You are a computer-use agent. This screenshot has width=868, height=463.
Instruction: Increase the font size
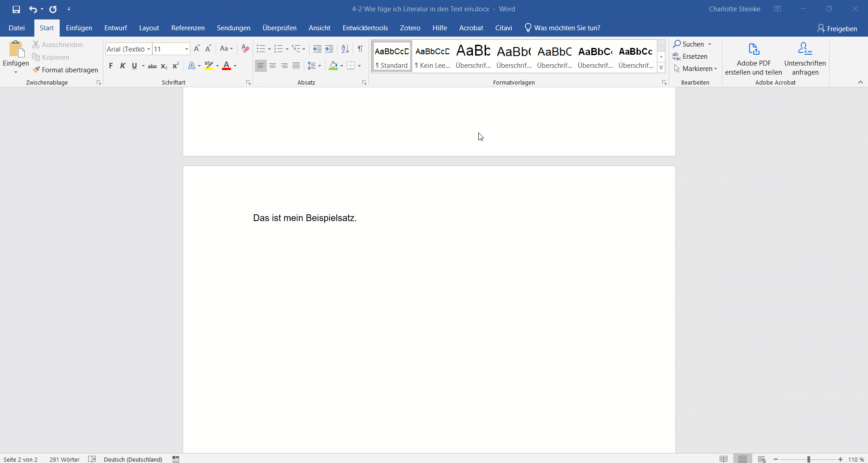click(197, 48)
